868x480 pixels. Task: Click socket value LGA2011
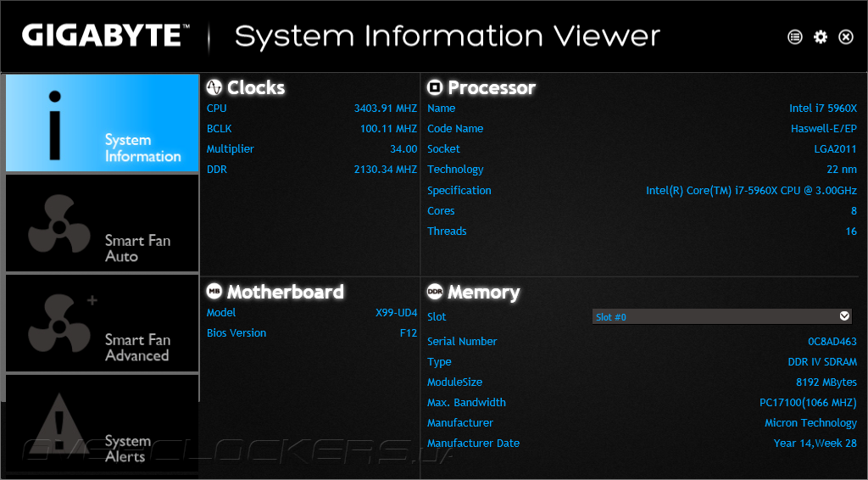click(835, 149)
